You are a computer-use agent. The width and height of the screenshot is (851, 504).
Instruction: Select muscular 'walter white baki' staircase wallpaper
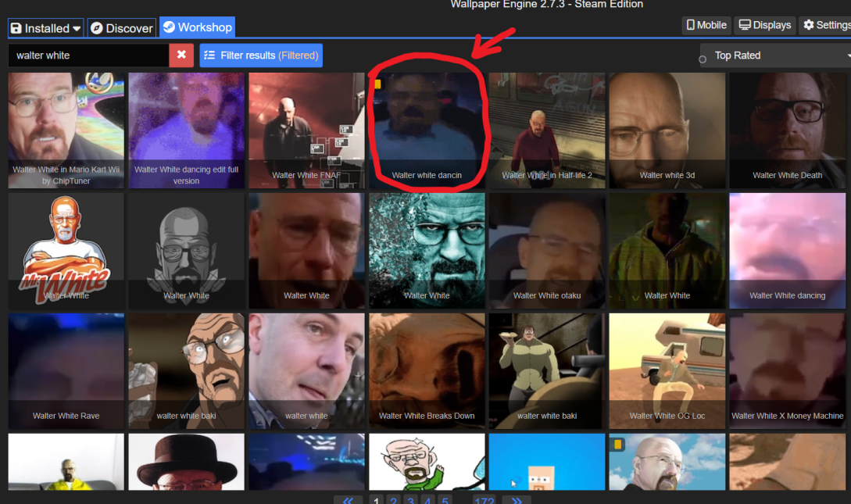click(x=547, y=371)
